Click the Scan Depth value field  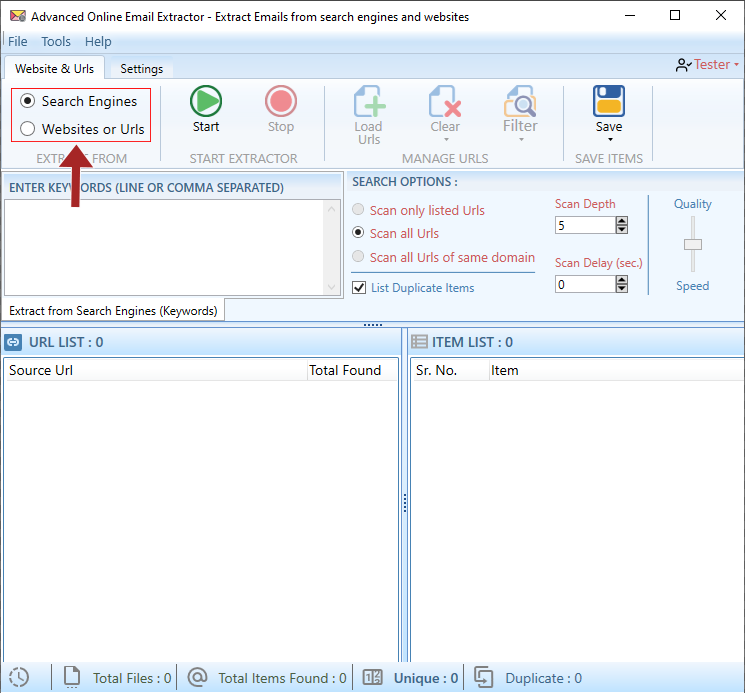click(x=585, y=225)
